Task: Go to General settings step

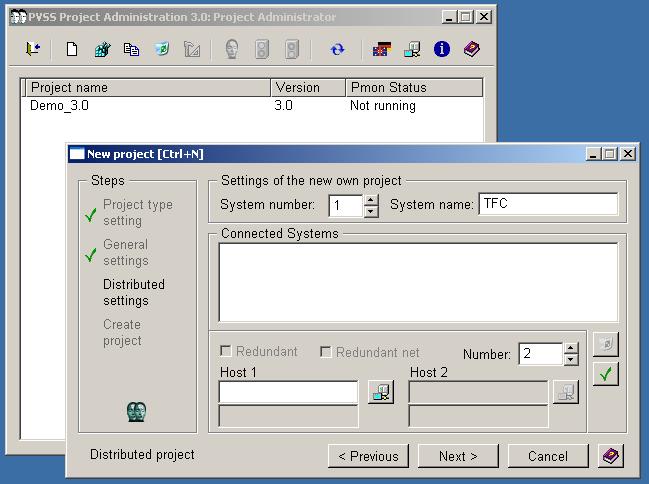Action: (x=126, y=253)
